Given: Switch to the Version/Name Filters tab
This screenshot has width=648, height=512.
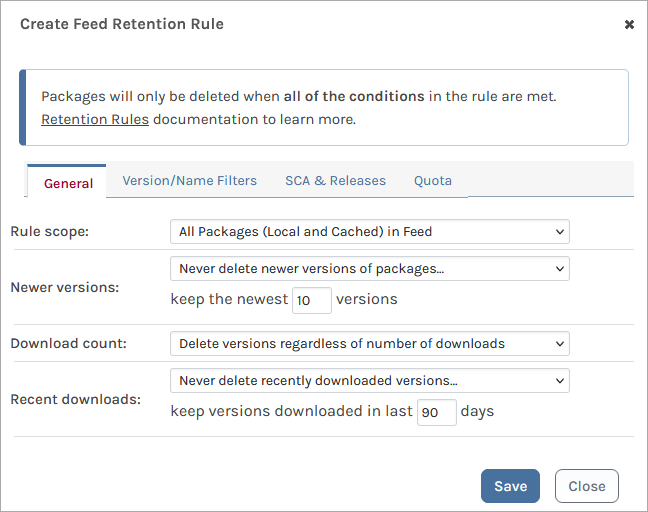Looking at the screenshot, I should [x=190, y=181].
